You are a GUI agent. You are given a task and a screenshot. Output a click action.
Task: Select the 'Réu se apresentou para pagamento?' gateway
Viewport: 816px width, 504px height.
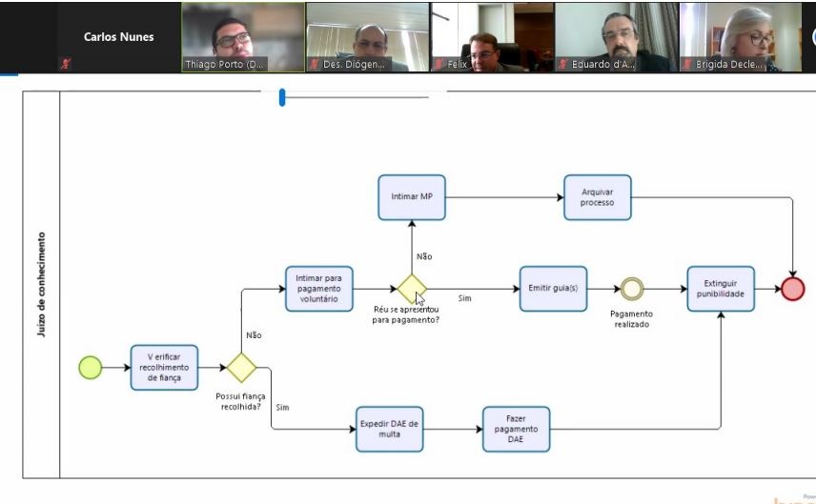coord(412,289)
